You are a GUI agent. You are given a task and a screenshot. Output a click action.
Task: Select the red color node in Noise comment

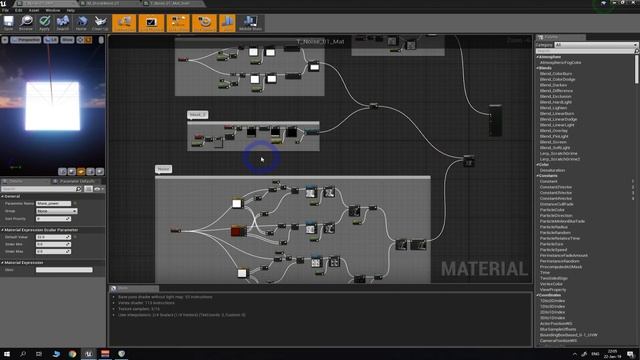coord(238,231)
